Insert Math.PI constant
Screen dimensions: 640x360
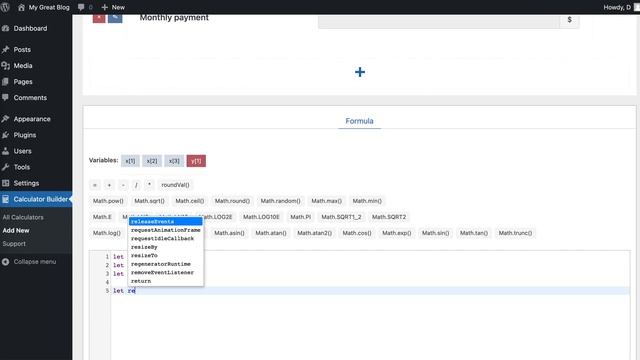tap(300, 217)
